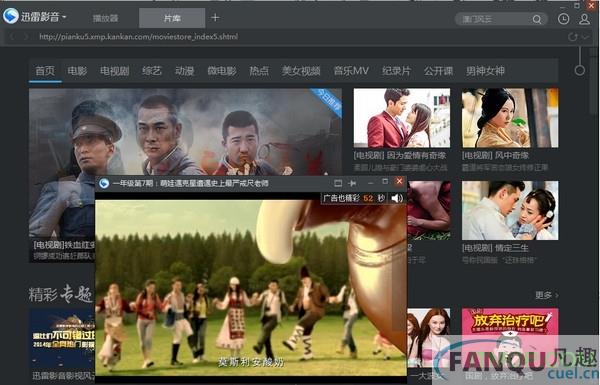Click the pin-on-top icon in mini player
The width and height of the screenshot is (600, 385).
(352, 183)
